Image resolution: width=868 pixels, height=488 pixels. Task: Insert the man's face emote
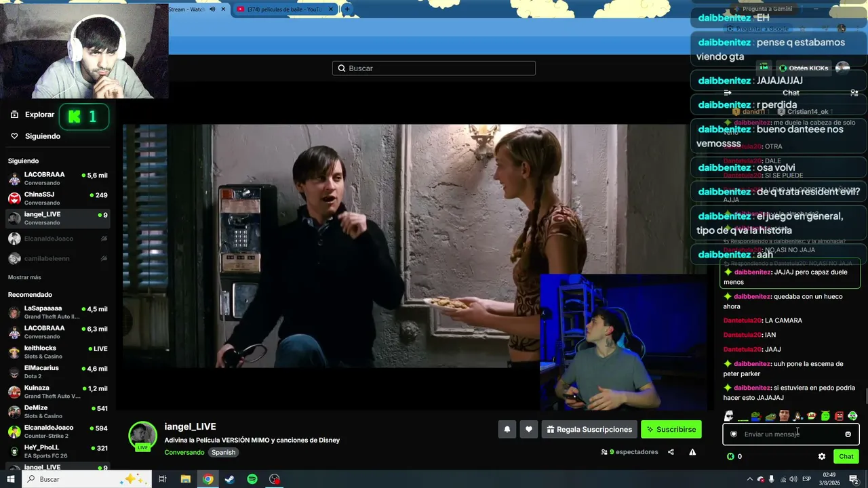point(784,415)
